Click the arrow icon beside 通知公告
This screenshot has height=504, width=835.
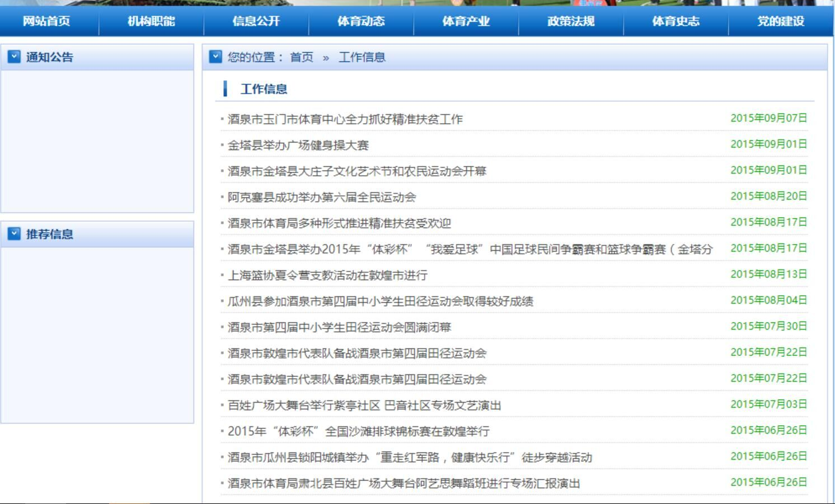click(14, 56)
